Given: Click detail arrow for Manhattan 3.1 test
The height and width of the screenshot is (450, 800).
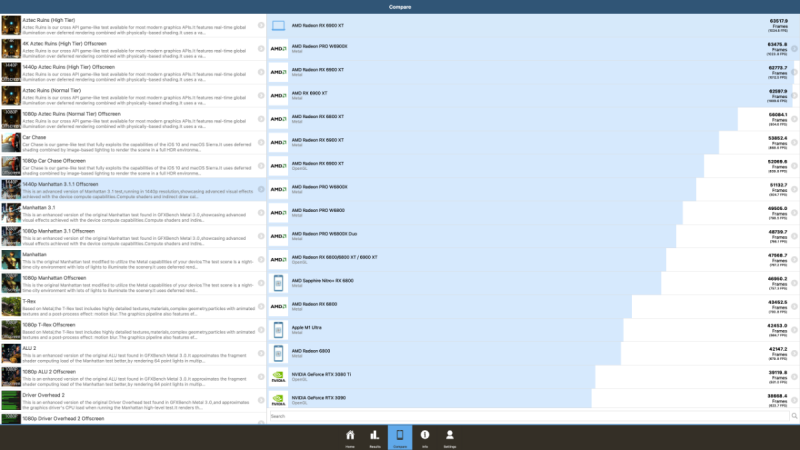Looking at the screenshot, I should tap(261, 213).
